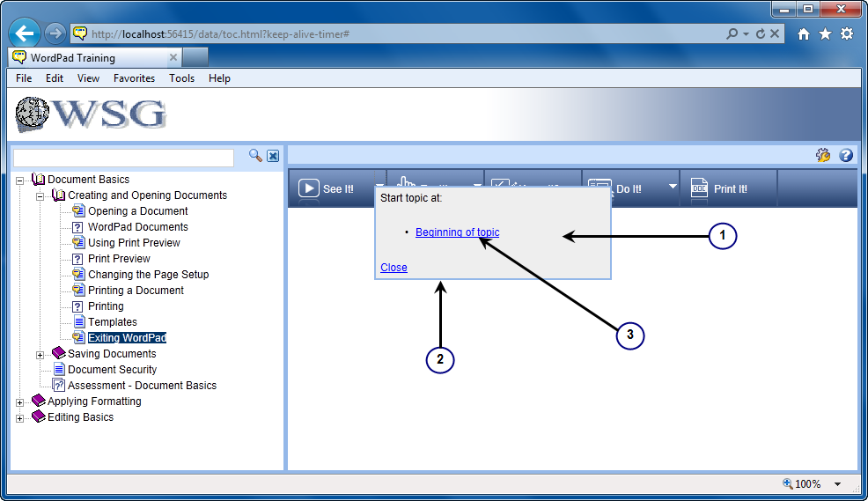Click the Document Security page icon
868x501 pixels.
point(59,369)
